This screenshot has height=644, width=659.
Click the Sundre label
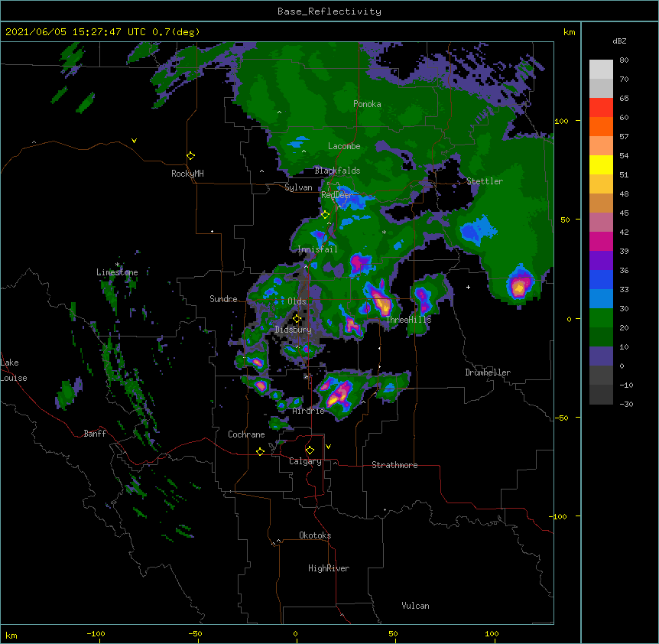coord(223,299)
